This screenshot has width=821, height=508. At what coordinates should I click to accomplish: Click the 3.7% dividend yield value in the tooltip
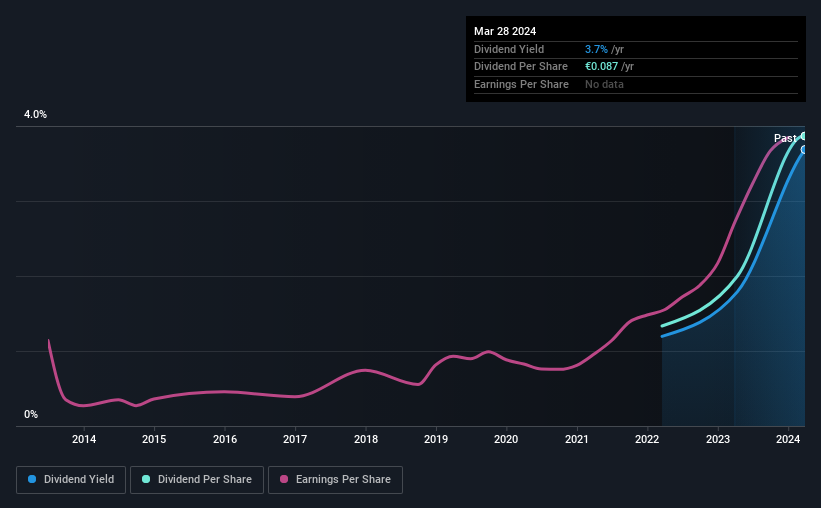[596, 49]
